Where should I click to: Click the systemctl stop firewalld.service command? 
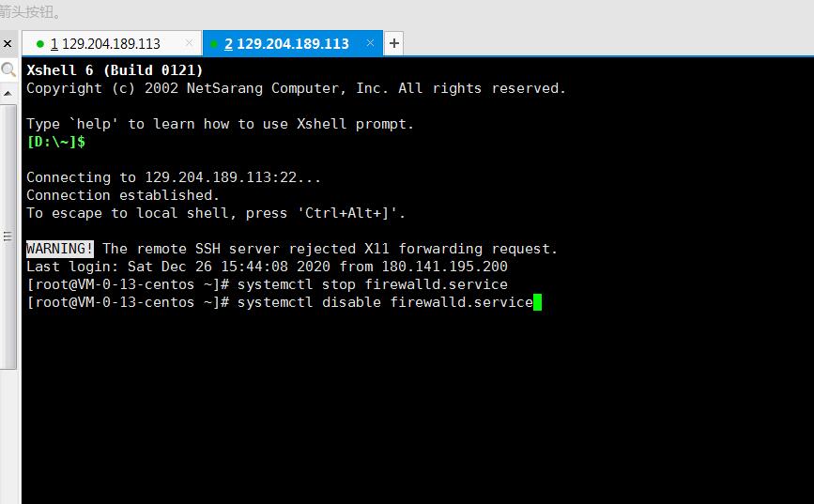pos(373,284)
